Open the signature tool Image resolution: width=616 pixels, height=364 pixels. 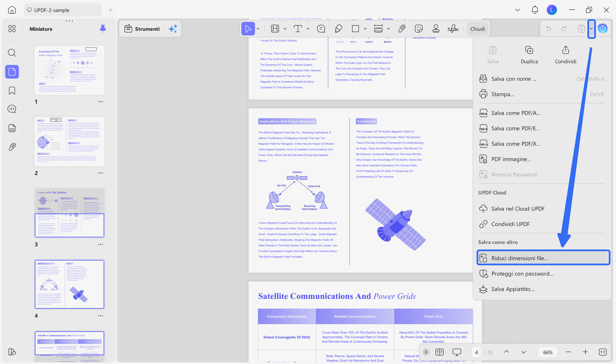coord(453,29)
